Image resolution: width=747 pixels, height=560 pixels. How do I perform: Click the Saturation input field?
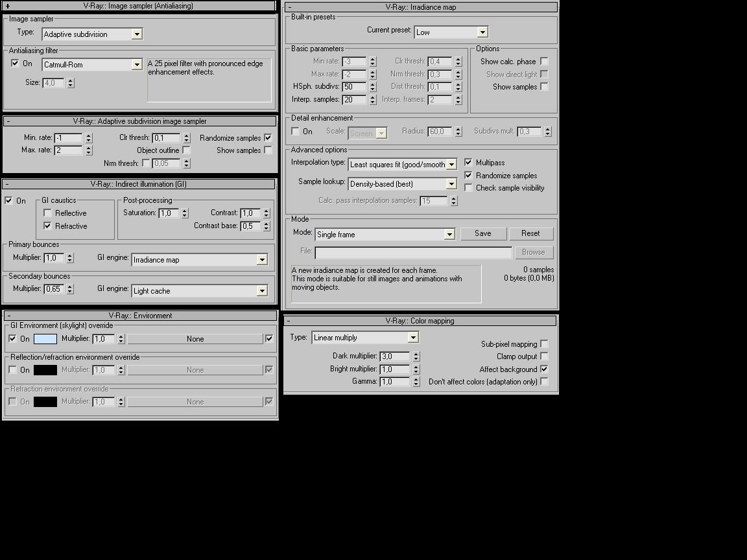click(169, 213)
